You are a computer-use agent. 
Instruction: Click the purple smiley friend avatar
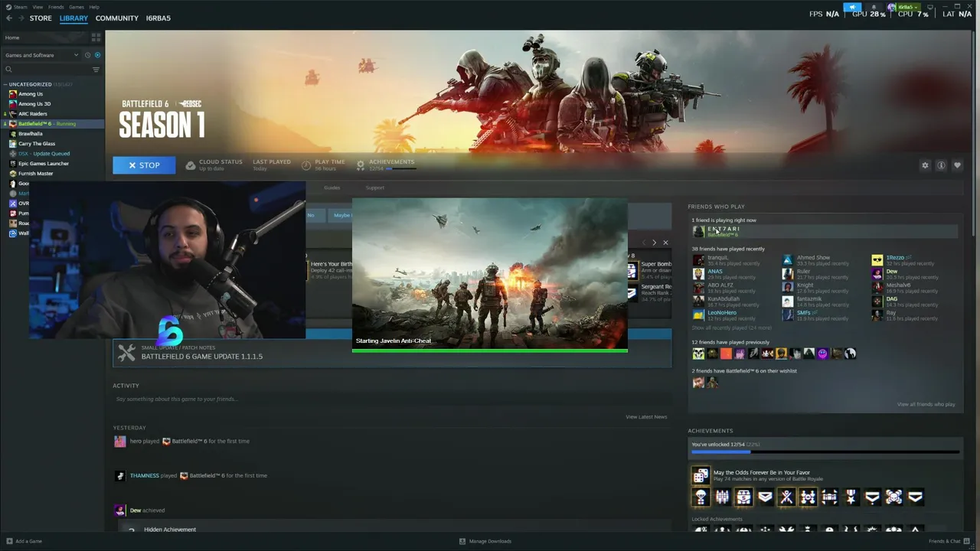click(x=823, y=354)
